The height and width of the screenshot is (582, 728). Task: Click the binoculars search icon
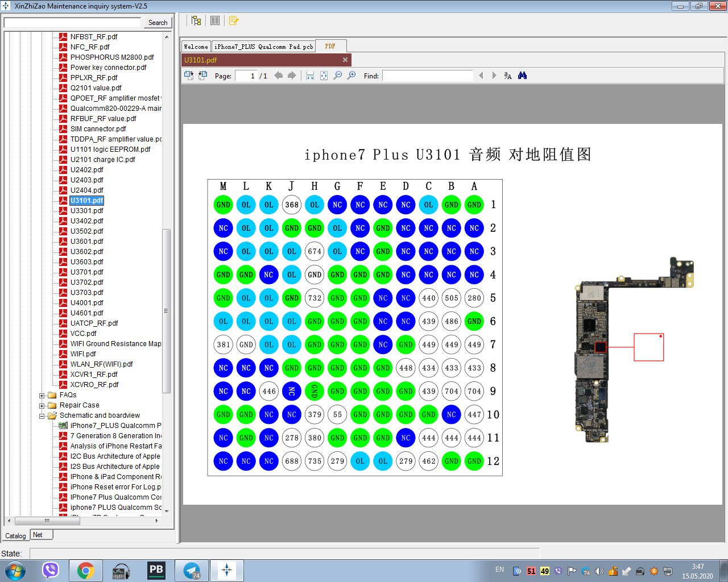[x=522, y=76]
